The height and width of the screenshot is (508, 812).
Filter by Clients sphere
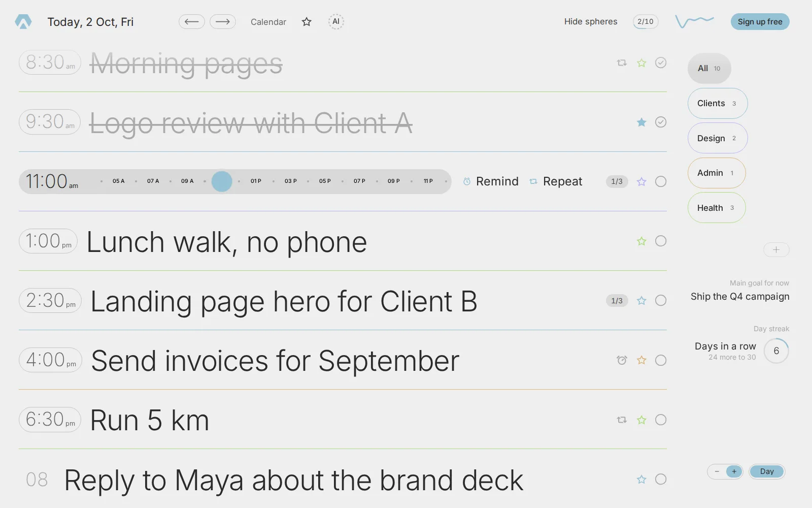[718, 103]
